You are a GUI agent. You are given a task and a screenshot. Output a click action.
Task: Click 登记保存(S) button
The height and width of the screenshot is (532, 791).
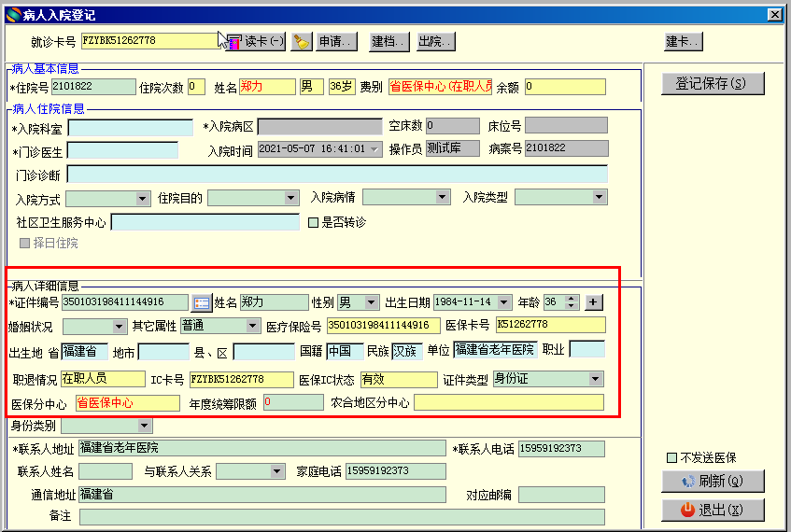pyautogui.click(x=713, y=83)
